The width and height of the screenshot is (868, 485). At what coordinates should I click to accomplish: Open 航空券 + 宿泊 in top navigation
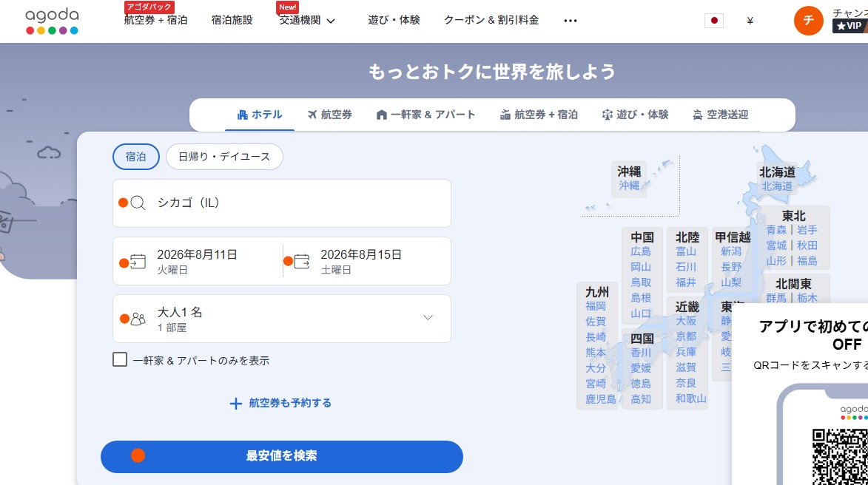[155, 21]
